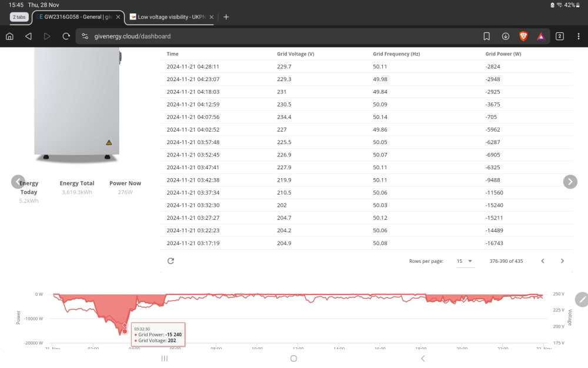588x368 pixels.
Task: Open the browser three-dot menu
Action: click(x=578, y=36)
